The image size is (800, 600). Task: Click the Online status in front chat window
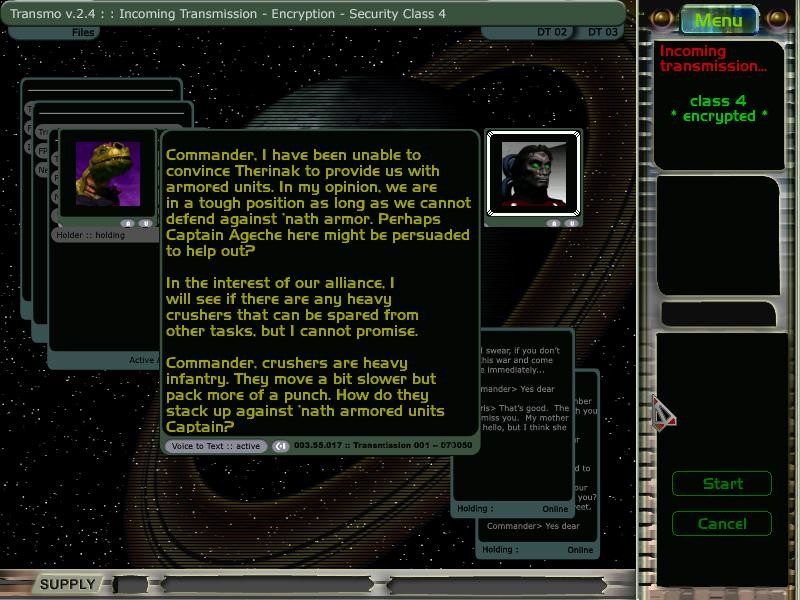pos(555,509)
